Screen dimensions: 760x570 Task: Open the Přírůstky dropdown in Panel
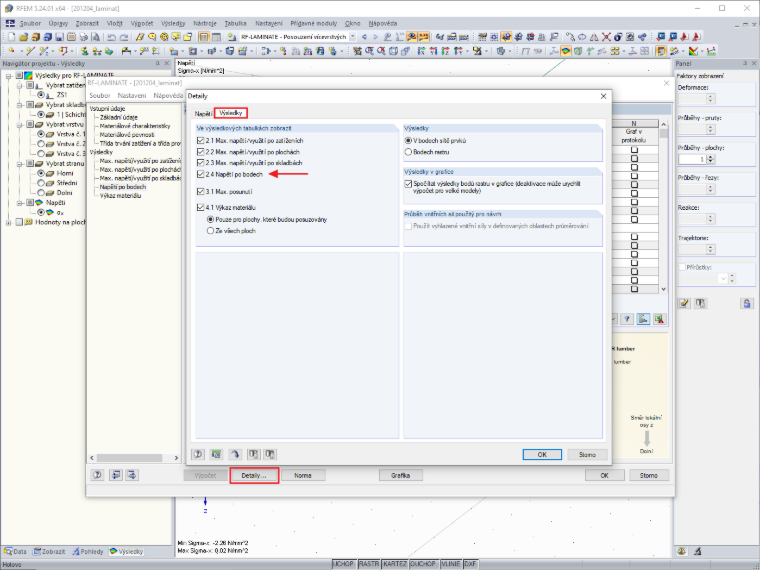click(x=723, y=278)
